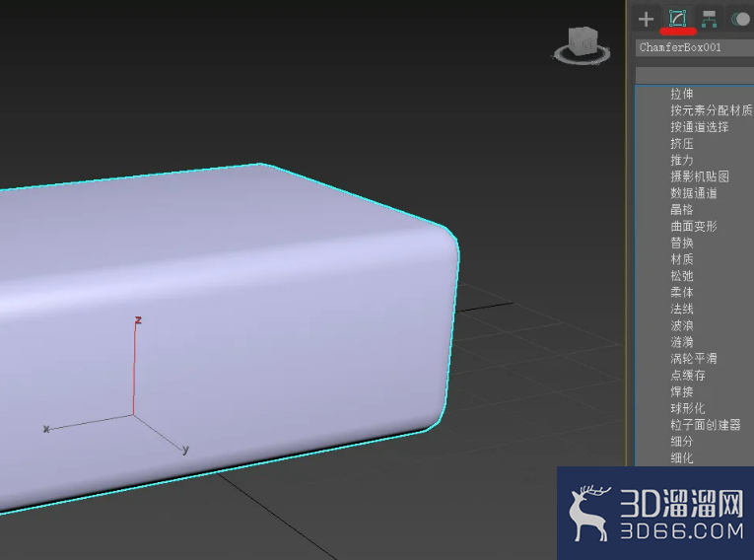This screenshot has width=754, height=560.
Task: Select the 数据通道 modifier
Action: 694,193
